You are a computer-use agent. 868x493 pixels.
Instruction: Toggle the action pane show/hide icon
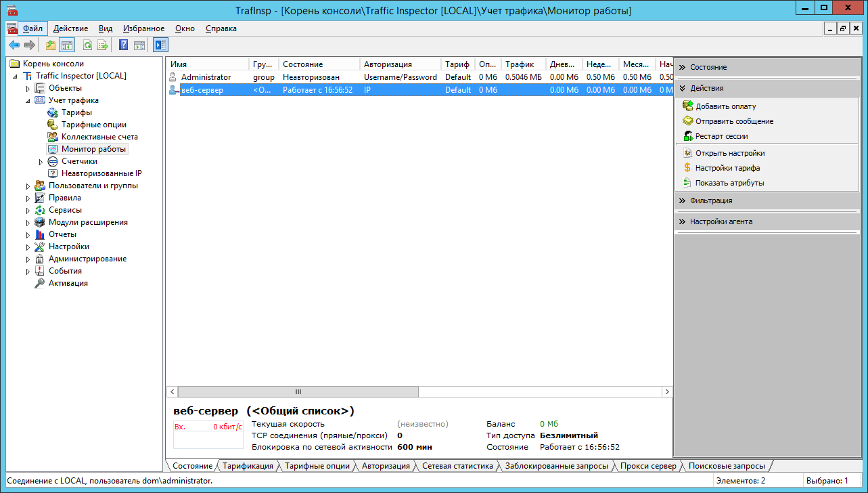click(x=139, y=45)
